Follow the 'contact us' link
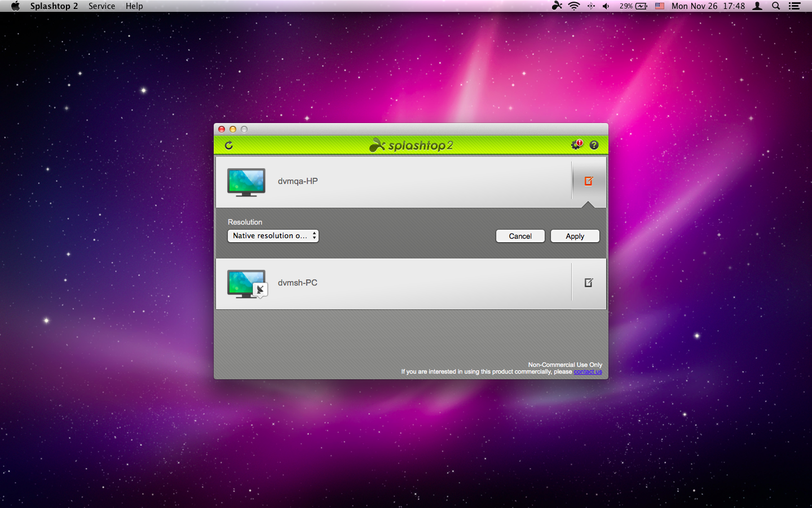 click(x=588, y=372)
